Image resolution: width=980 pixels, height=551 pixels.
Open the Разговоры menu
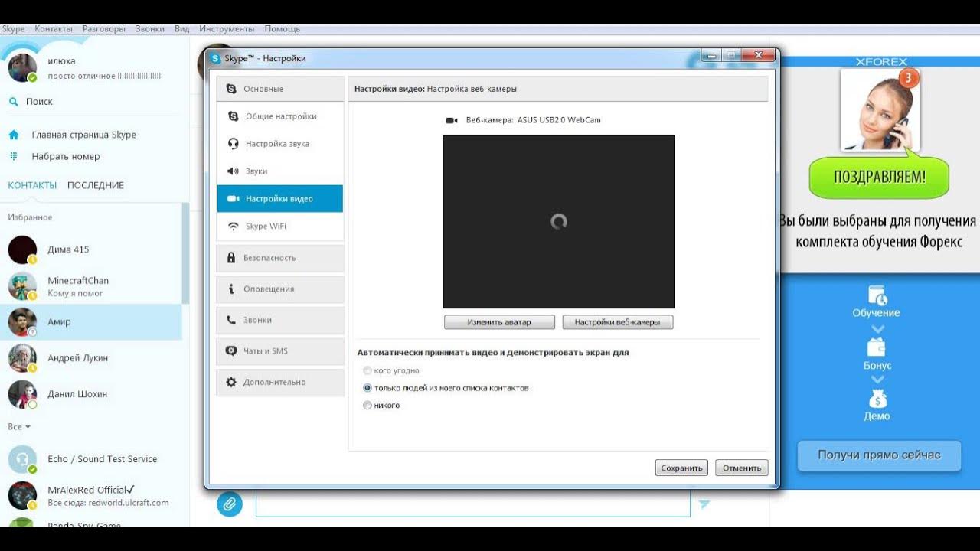103,28
